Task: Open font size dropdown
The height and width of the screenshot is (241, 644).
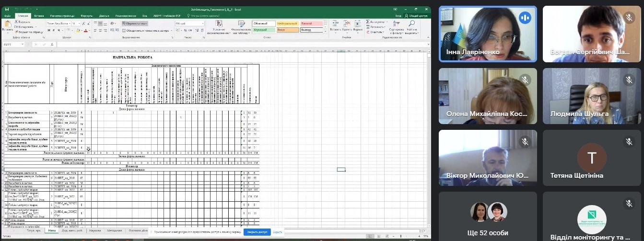Action: [x=80, y=23]
